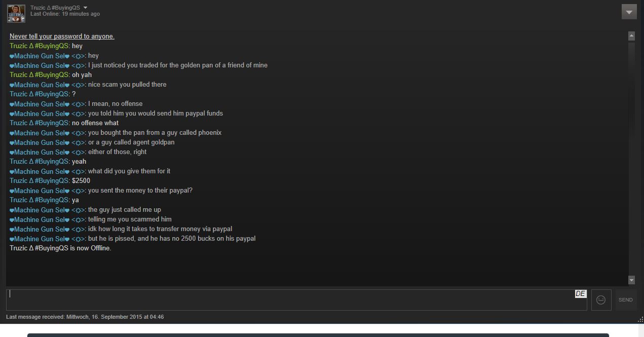
Task: Click 'Last Online: 19 minutes ago' text
Action: pos(65,14)
